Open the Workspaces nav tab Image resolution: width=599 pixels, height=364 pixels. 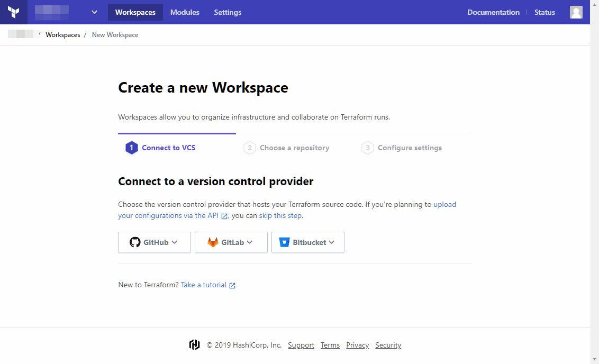click(135, 12)
